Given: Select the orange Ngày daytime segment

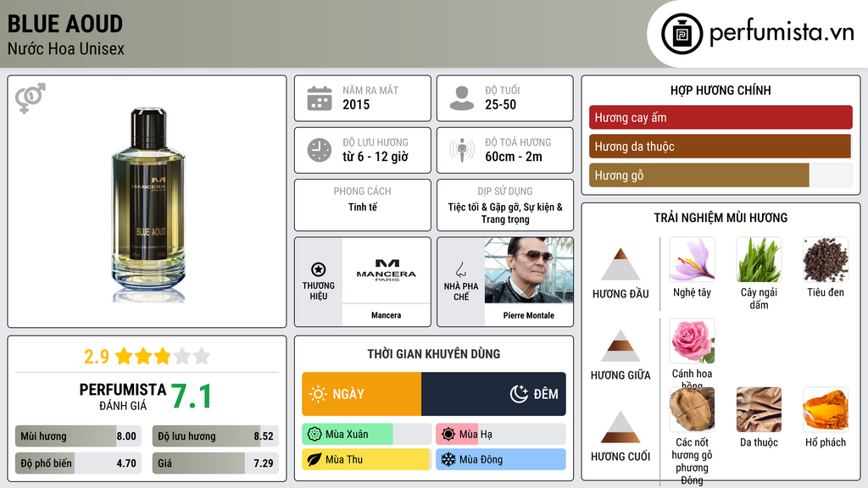Looking at the screenshot, I should (x=361, y=394).
